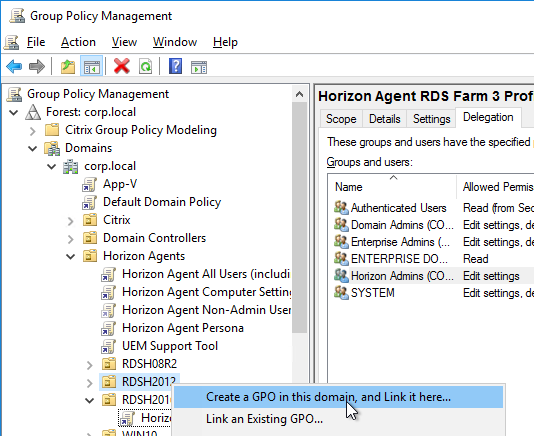Click the Forward arrow toolbar icon
This screenshot has height=436, width=534.
tap(37, 66)
